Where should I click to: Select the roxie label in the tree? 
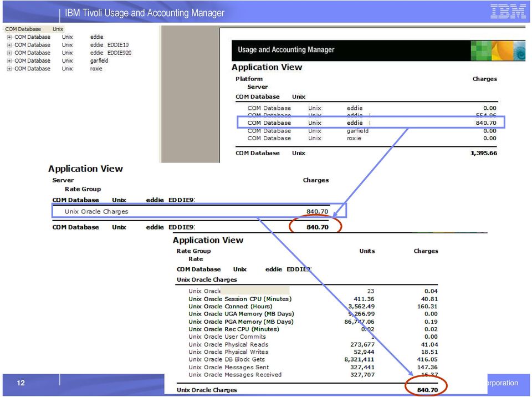[96, 69]
